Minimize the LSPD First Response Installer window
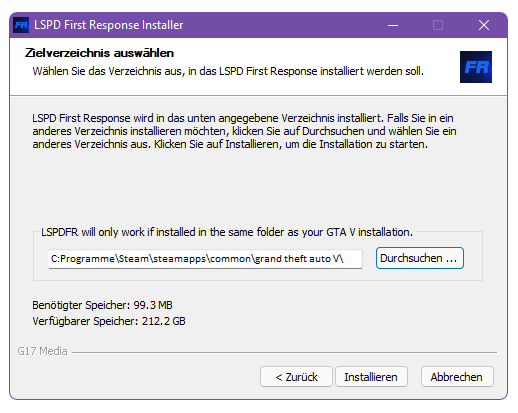Image resolution: width=518 pixels, height=413 pixels. click(x=393, y=25)
